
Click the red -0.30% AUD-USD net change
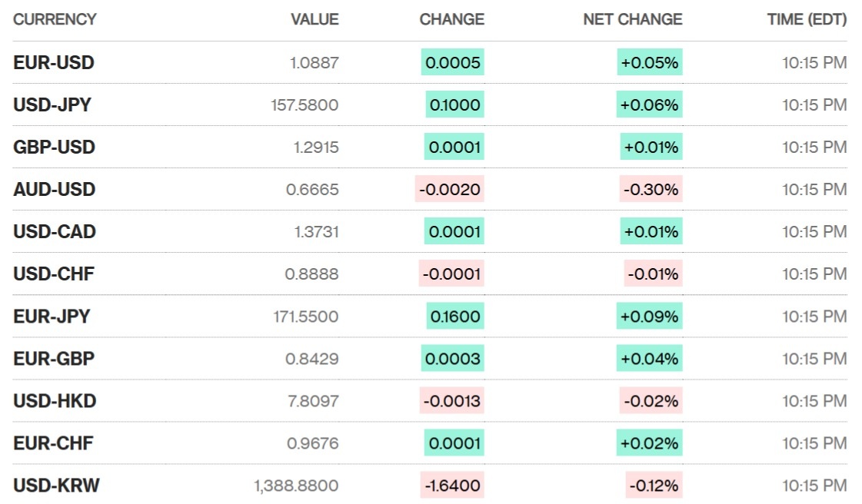tap(651, 190)
